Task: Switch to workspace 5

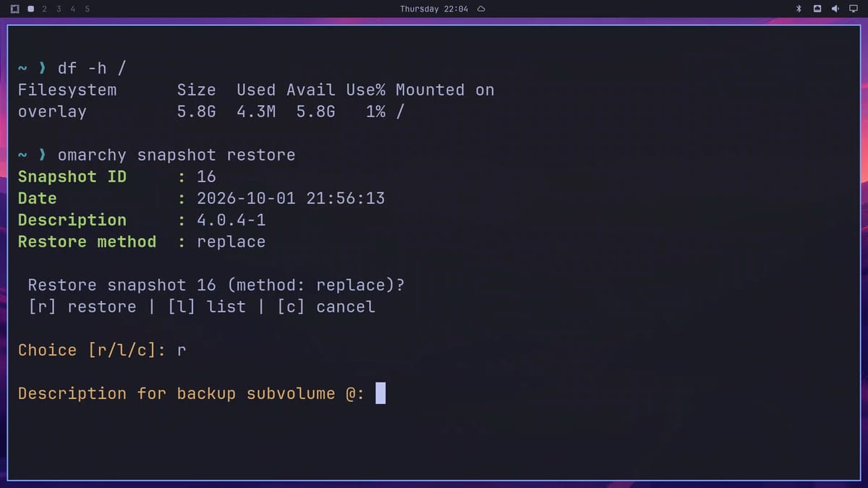Action: click(88, 9)
